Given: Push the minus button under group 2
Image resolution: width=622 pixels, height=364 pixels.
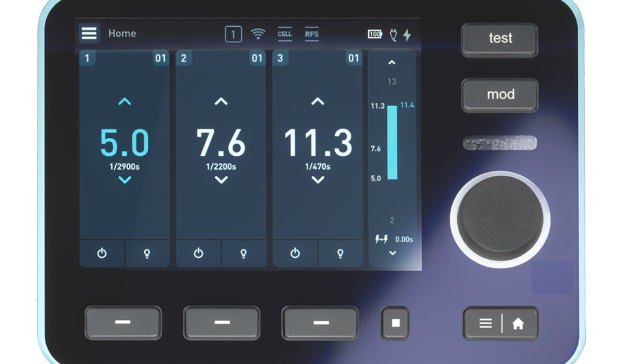Looking at the screenshot, I should pyautogui.click(x=222, y=323).
